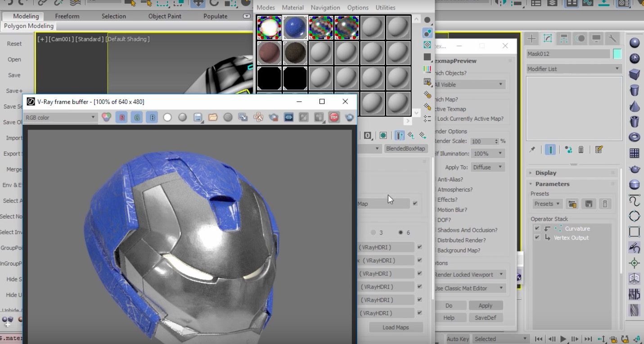Create a Sphere primitive from side toolbar

pyautogui.click(x=635, y=43)
